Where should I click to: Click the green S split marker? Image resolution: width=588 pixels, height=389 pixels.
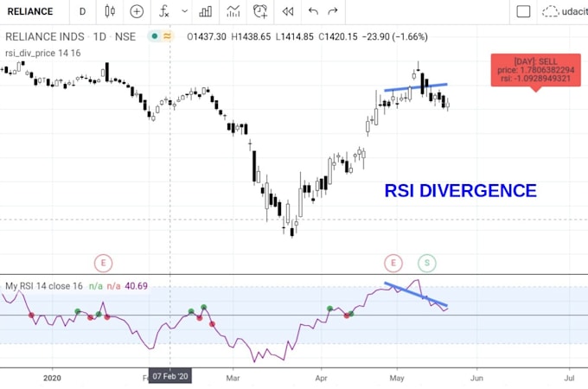(427, 263)
